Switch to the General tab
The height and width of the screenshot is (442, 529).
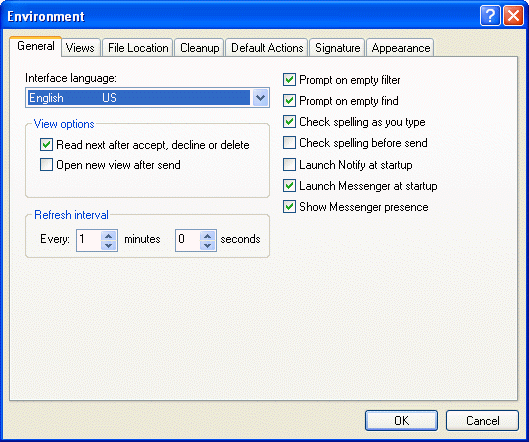36,46
